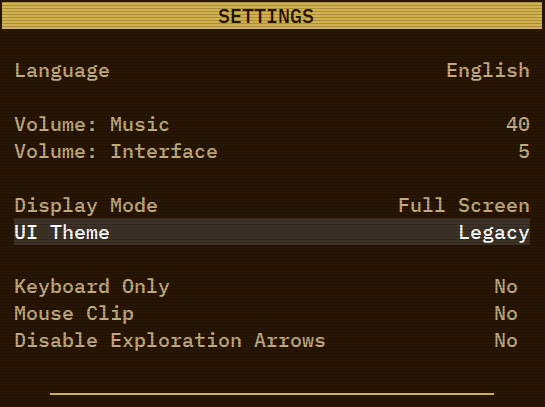Select the Disable Exploration Arrows label
This screenshot has width=545, height=407.
(x=170, y=341)
